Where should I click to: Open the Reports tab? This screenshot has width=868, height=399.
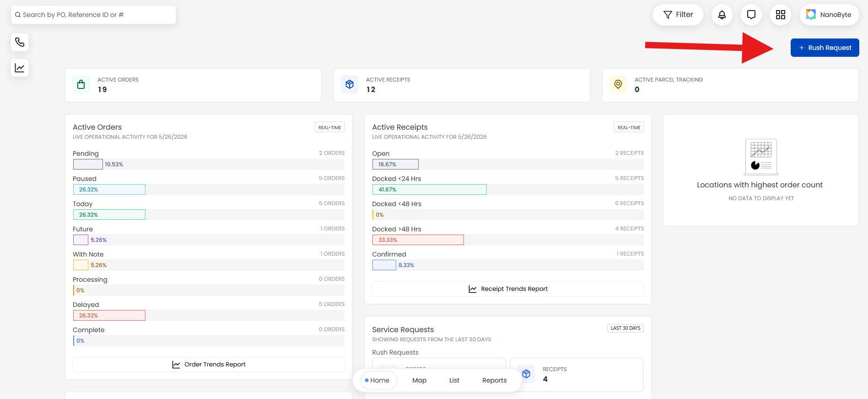[495, 380]
